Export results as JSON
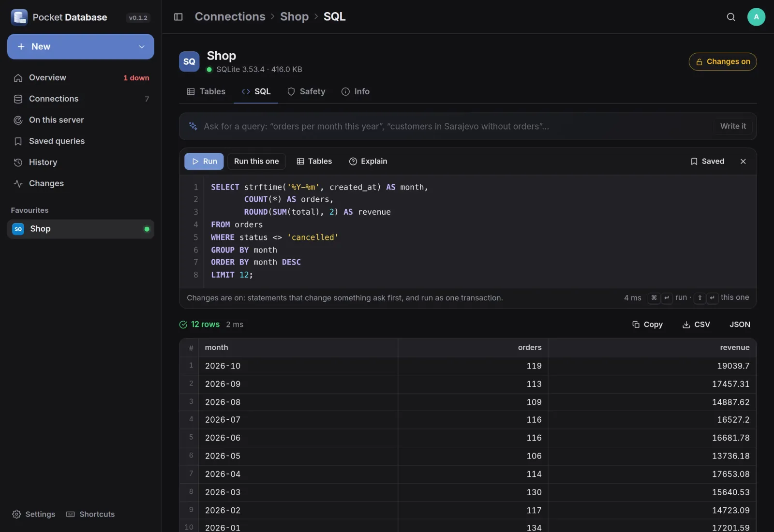The image size is (774, 532). point(740,325)
